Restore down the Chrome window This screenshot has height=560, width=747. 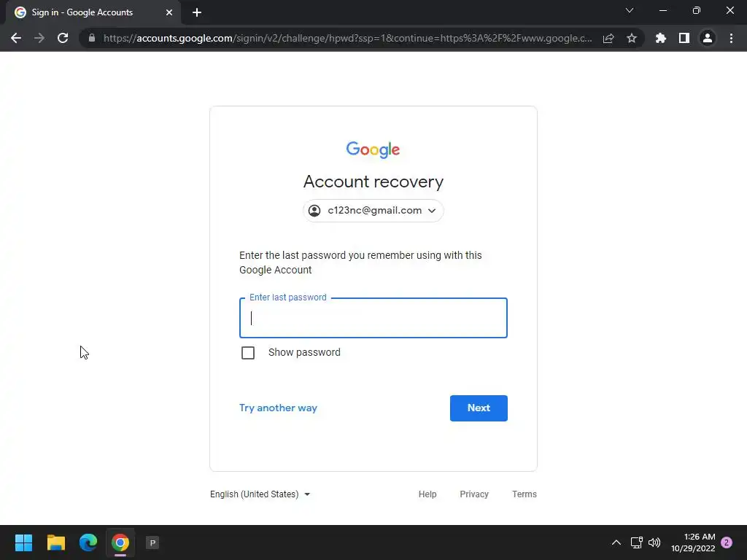point(697,10)
